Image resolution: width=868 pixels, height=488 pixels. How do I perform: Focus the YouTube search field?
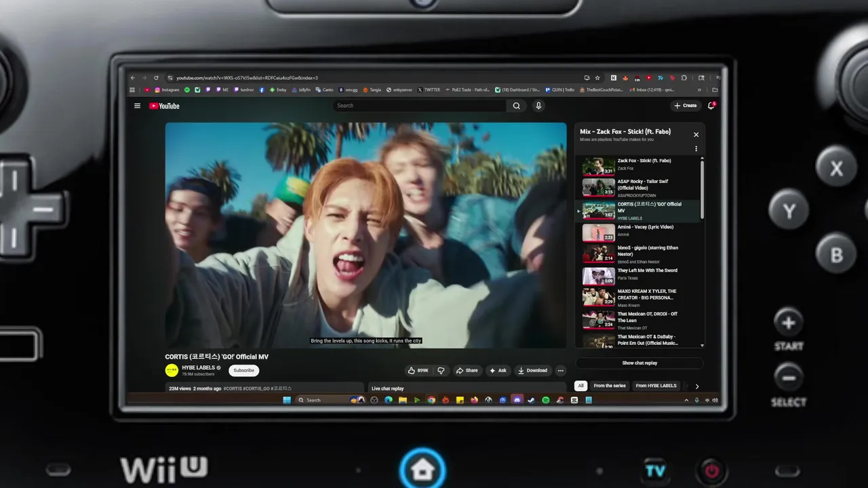pyautogui.click(x=420, y=106)
